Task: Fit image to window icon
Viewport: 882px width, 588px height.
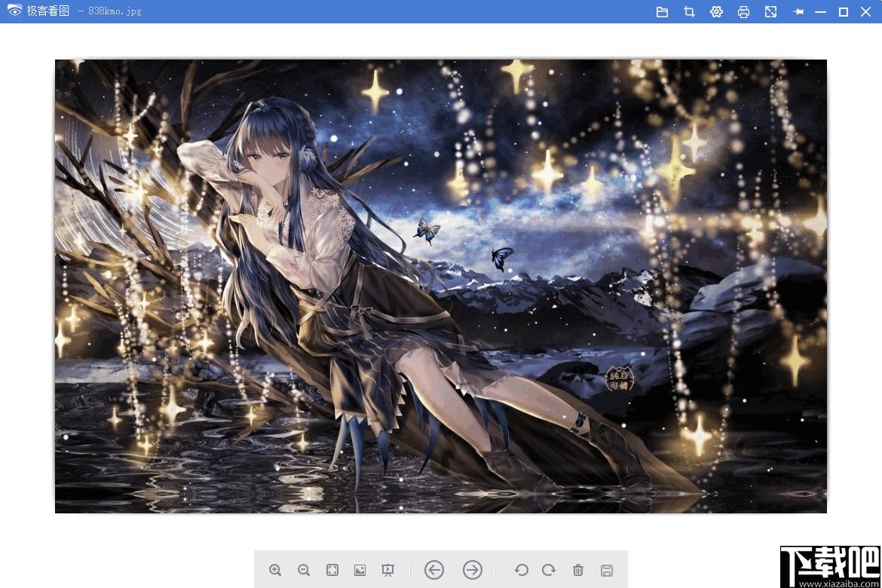Action: [332, 570]
